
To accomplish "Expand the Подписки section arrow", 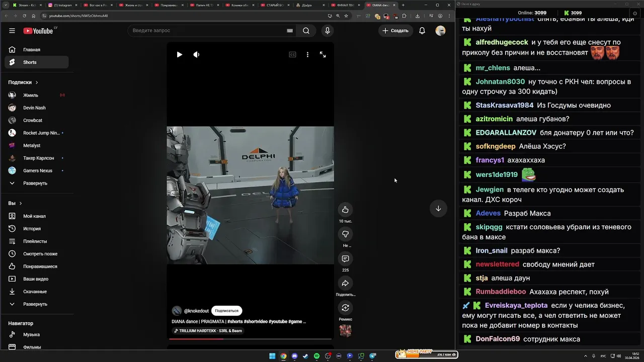I will (x=37, y=82).
